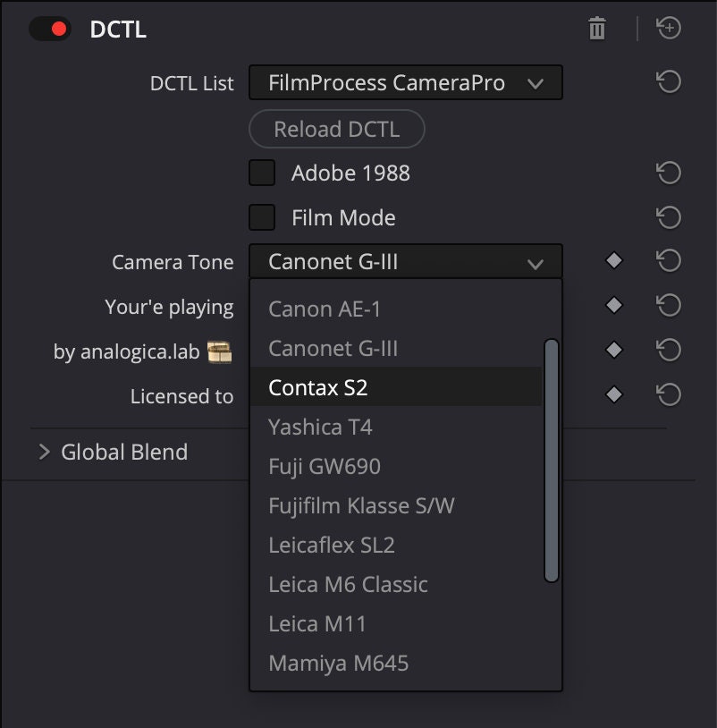The width and height of the screenshot is (717, 728).
Task: Select Yashica T4 camera tone
Action: [396, 427]
